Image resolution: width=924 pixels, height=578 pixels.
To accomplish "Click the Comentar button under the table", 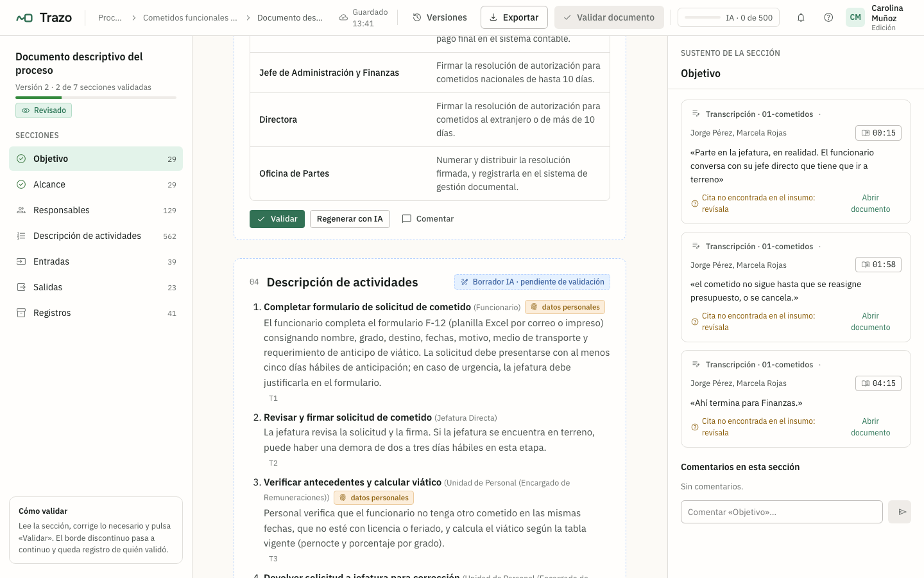I will point(428,219).
